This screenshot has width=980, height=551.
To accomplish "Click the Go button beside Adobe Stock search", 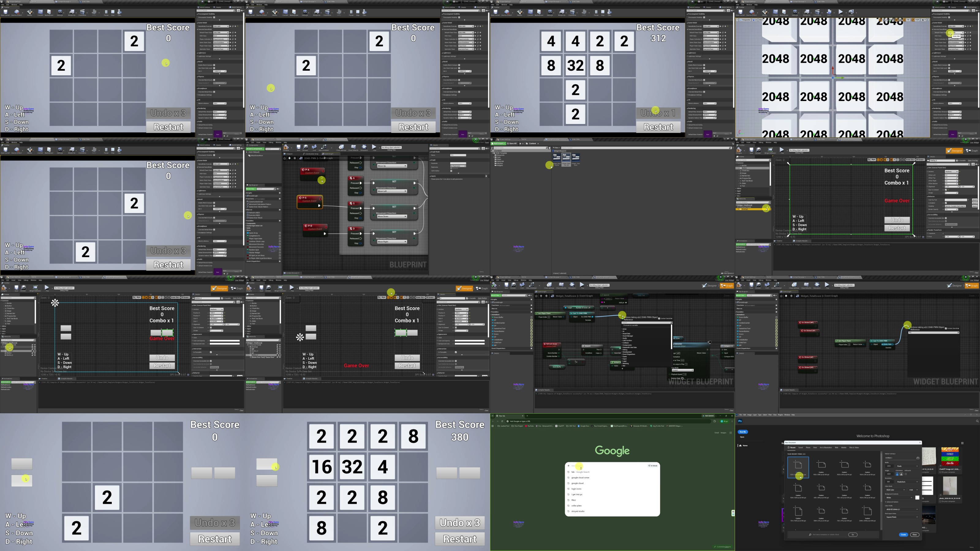I will coord(853,535).
